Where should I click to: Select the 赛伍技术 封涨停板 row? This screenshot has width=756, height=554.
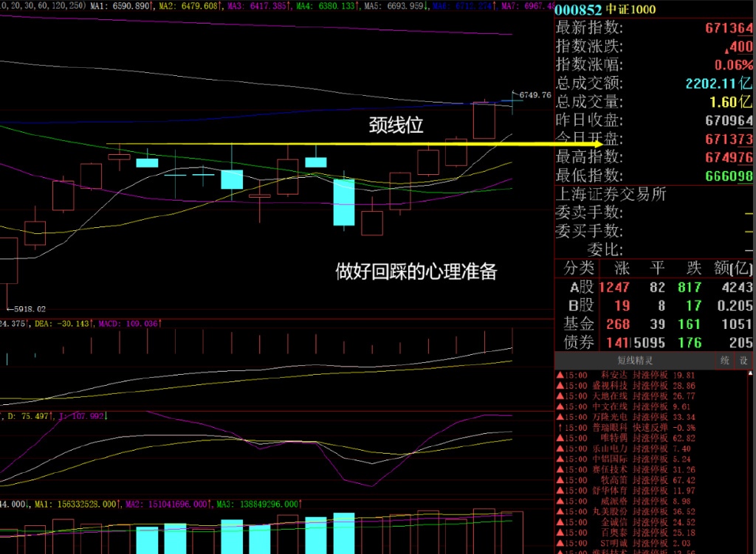point(626,470)
